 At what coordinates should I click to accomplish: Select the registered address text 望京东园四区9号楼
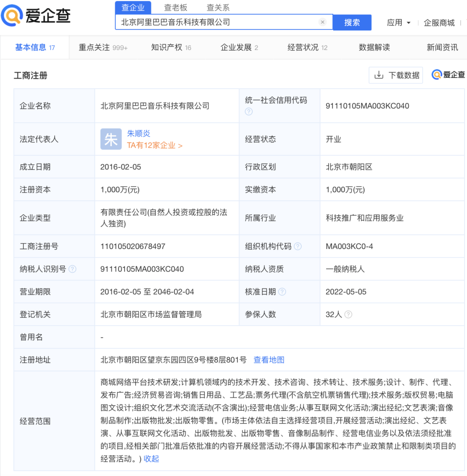point(181,360)
